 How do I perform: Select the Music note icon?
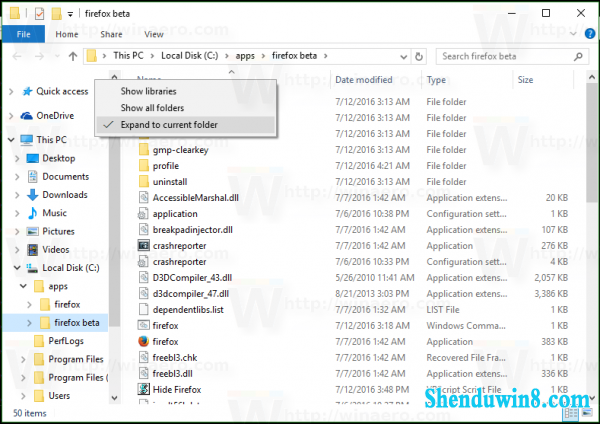33,213
